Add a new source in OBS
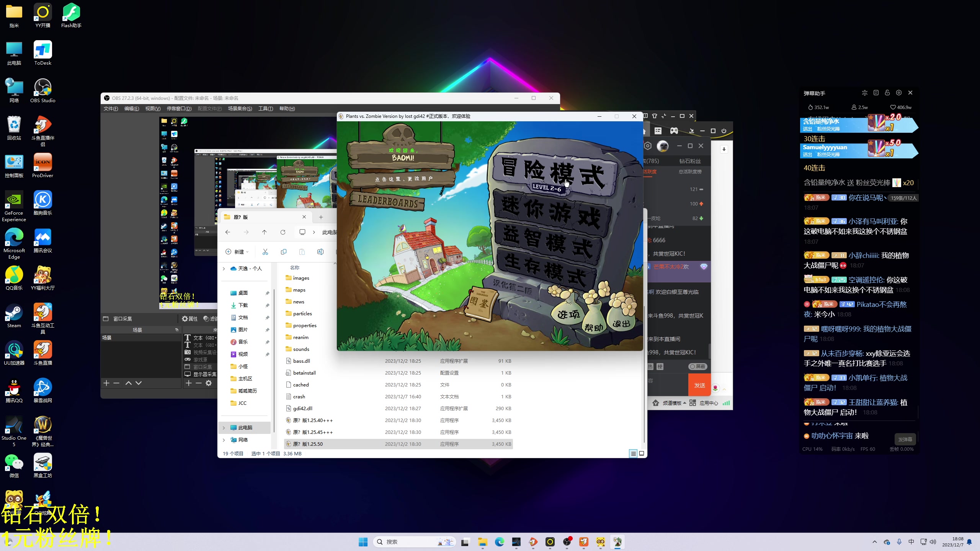This screenshot has height=551, width=980. (188, 383)
